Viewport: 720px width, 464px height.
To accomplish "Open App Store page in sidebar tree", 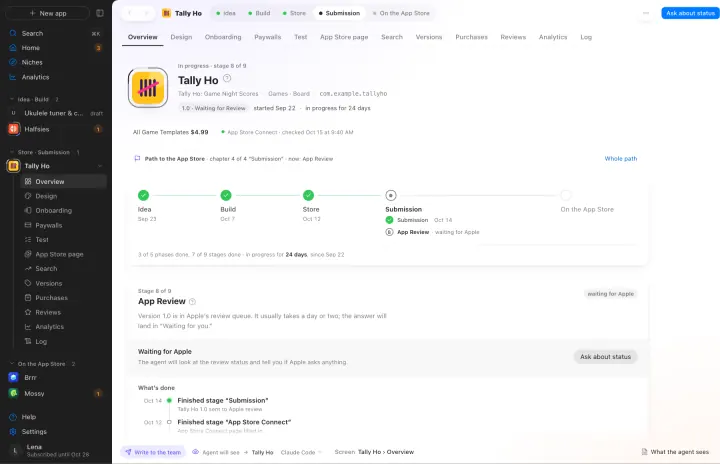I will 64,254.
